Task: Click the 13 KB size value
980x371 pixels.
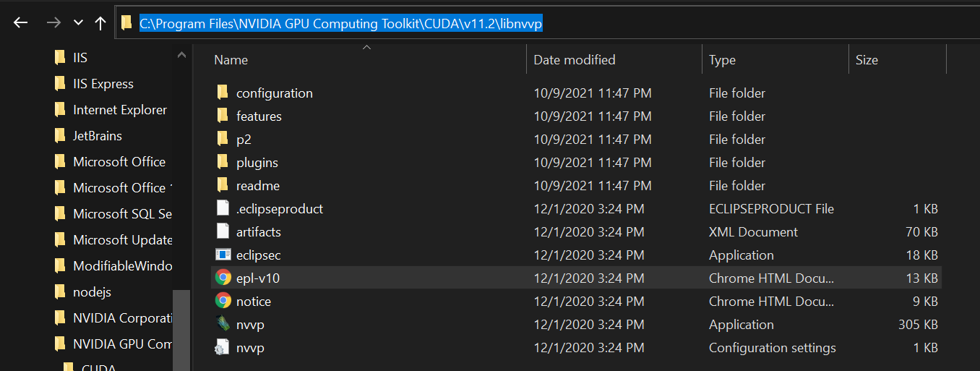Action: [921, 278]
